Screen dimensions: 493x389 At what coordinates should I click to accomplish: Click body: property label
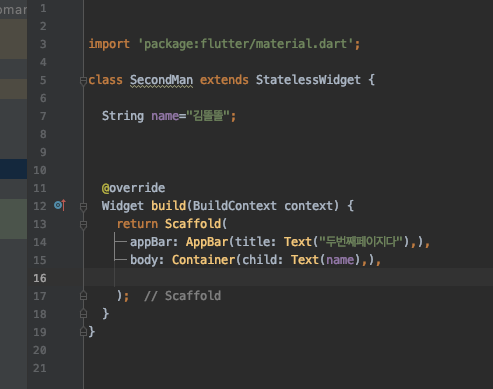pos(147,260)
